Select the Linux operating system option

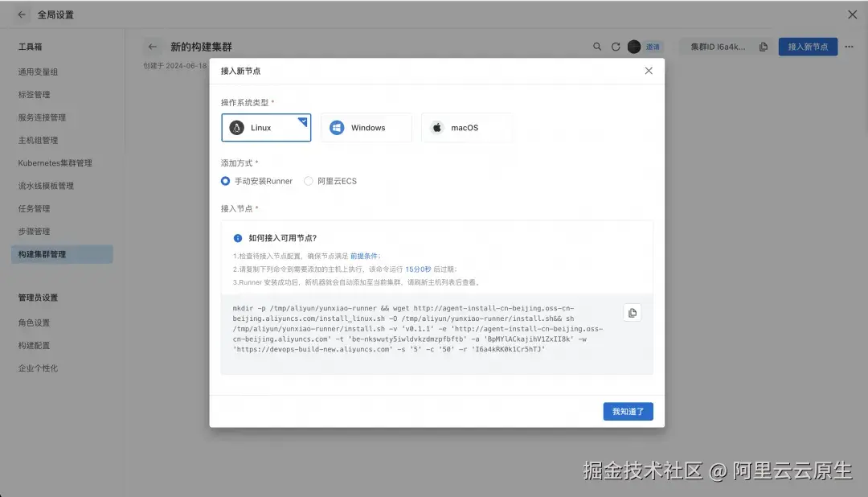[x=266, y=127]
